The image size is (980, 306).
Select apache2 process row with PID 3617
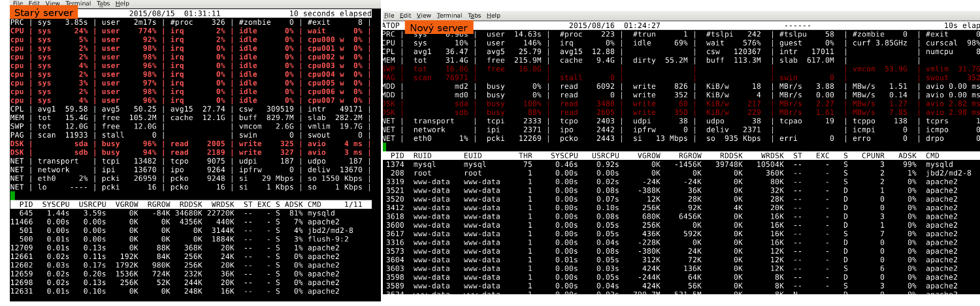(x=679, y=234)
